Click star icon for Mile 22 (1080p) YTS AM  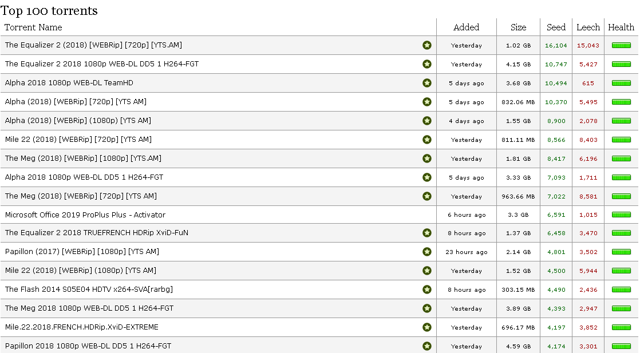426,271
